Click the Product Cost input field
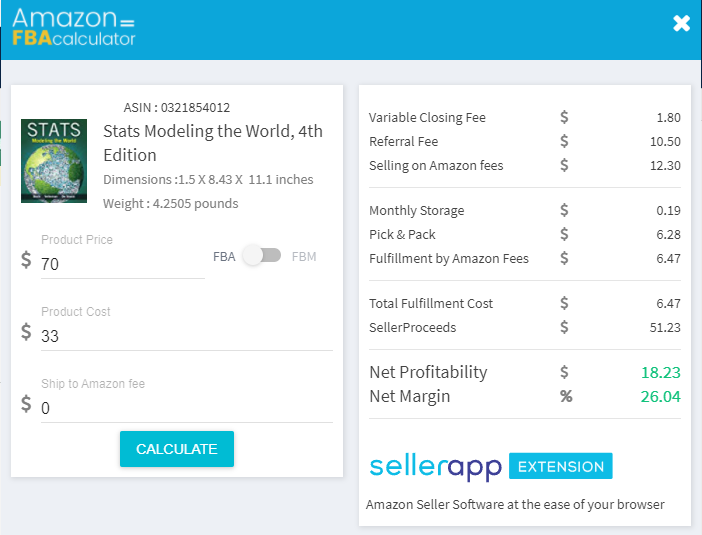 pyautogui.click(x=187, y=336)
